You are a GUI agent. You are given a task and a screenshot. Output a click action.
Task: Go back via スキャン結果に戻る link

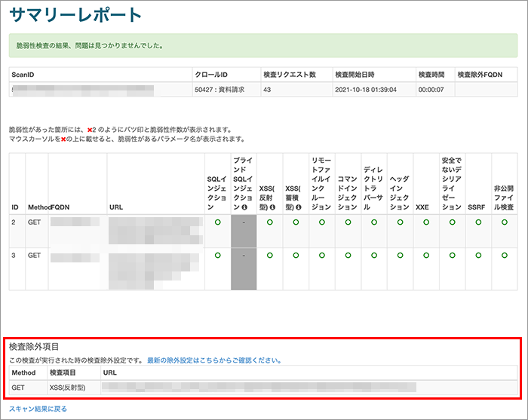coord(38,409)
